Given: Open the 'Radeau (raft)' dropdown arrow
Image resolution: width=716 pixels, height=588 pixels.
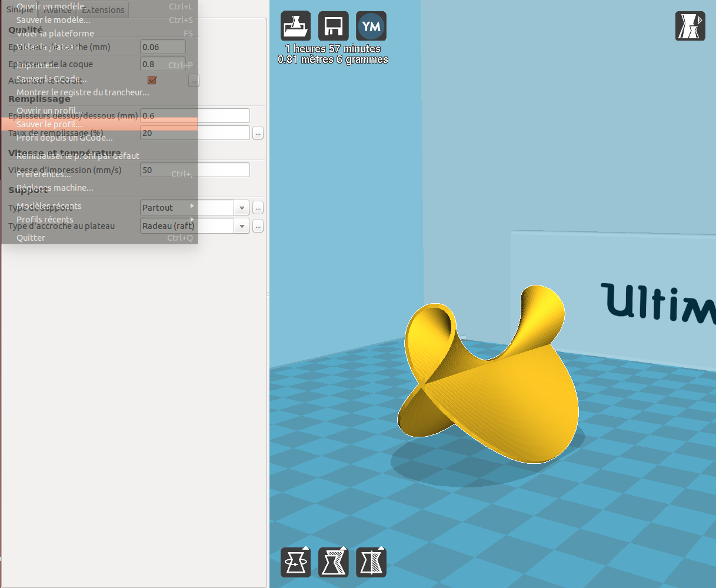Looking at the screenshot, I should click(x=242, y=226).
